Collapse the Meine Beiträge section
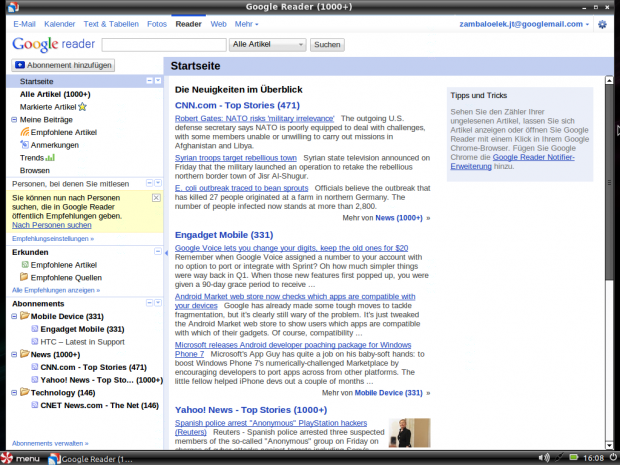 point(15,119)
